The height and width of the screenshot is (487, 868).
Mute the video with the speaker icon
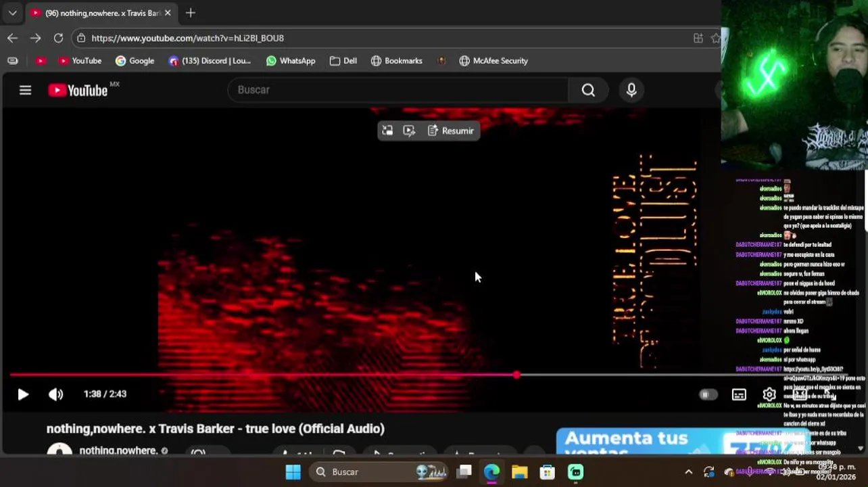(55, 394)
